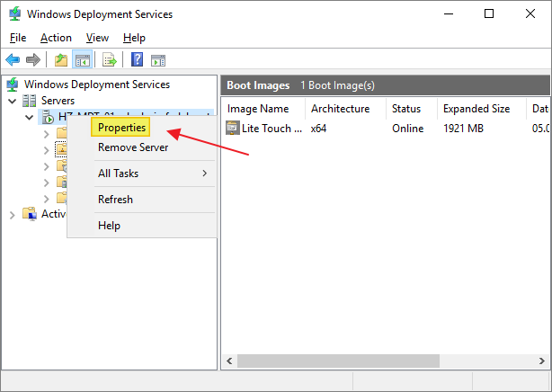The image size is (552, 392).
Task: Open the View menu
Action: (x=97, y=38)
